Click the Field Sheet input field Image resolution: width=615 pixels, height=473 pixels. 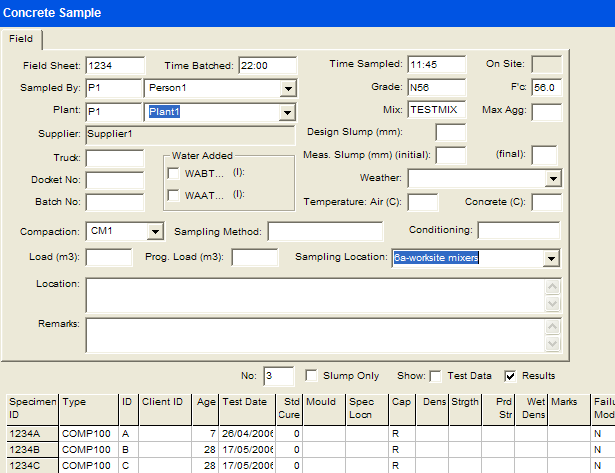(115, 66)
